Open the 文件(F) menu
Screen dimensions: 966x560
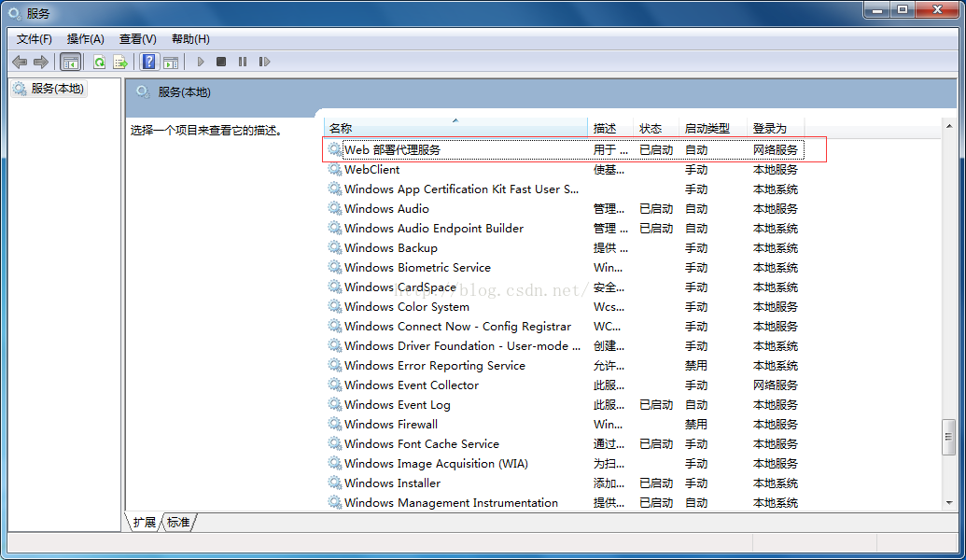pos(34,39)
